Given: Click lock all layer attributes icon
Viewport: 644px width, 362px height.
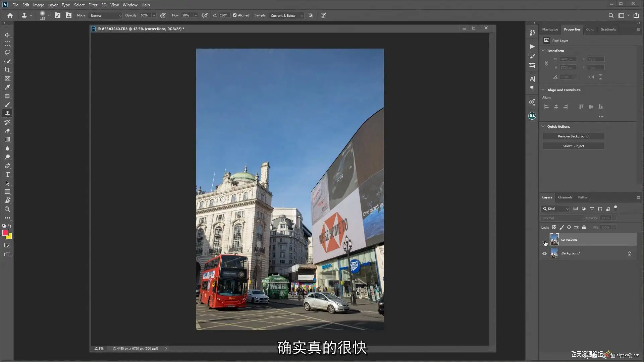Looking at the screenshot, I should click(x=584, y=227).
